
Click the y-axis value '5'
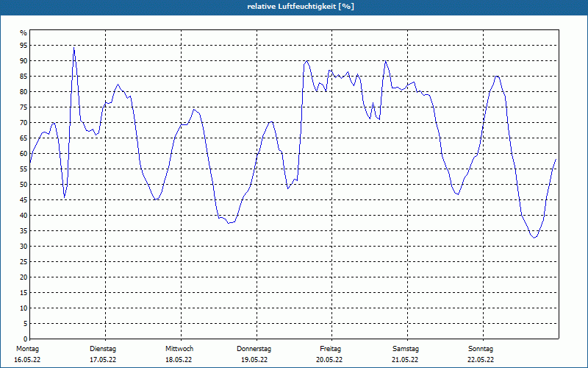pos(26,324)
